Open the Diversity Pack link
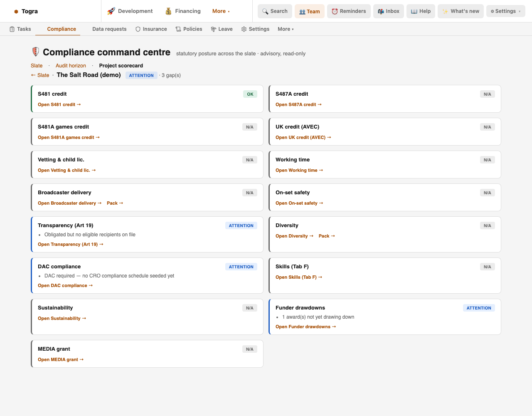 click(327, 236)
